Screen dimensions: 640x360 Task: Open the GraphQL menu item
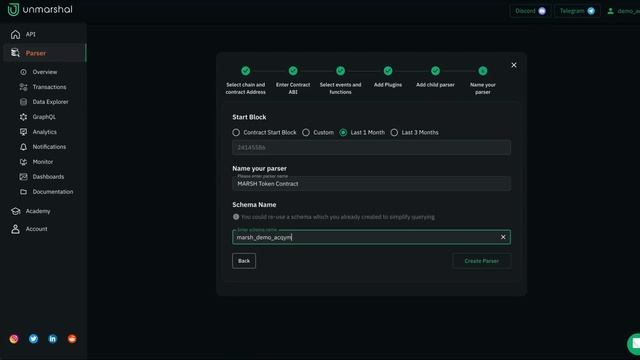tap(44, 117)
